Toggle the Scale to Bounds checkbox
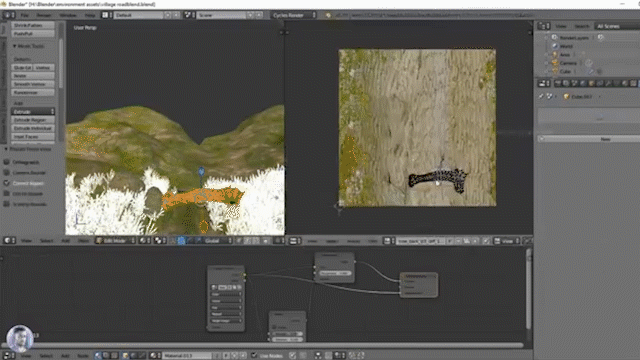Screen dimensions: 640x360 pyautogui.click(x=7, y=204)
